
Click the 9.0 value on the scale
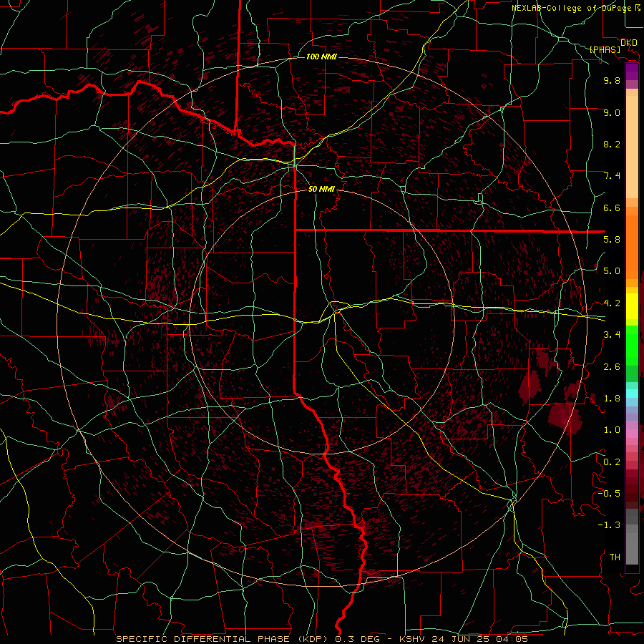[x=612, y=112]
